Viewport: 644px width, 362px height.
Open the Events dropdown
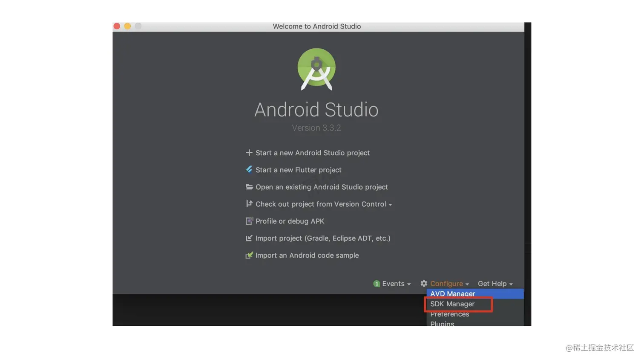pos(396,284)
